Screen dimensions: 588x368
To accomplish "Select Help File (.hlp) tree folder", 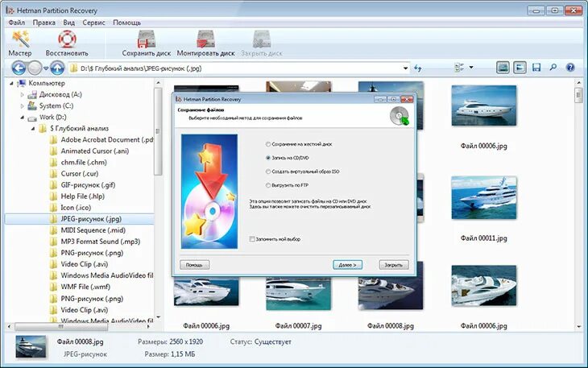I will click(82, 196).
